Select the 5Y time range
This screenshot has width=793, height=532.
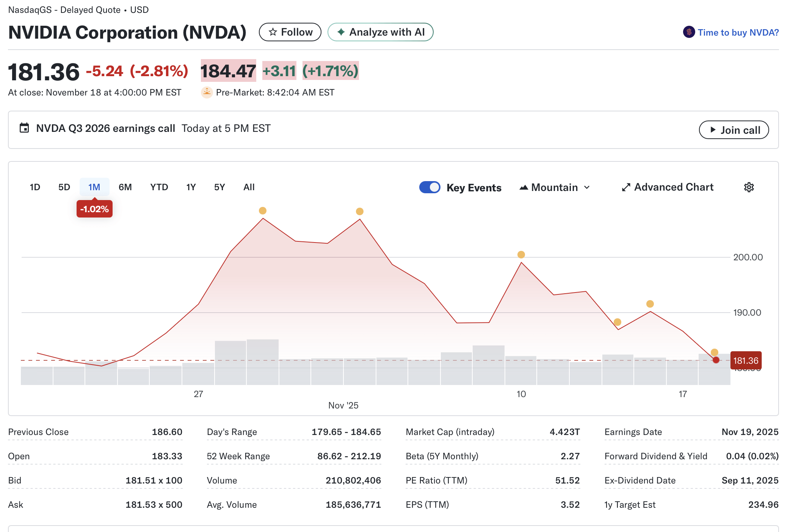tap(219, 187)
